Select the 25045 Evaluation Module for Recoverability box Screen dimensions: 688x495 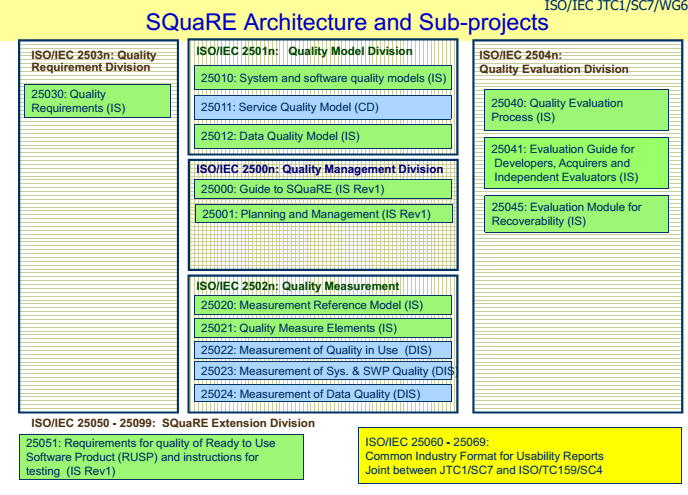579,214
